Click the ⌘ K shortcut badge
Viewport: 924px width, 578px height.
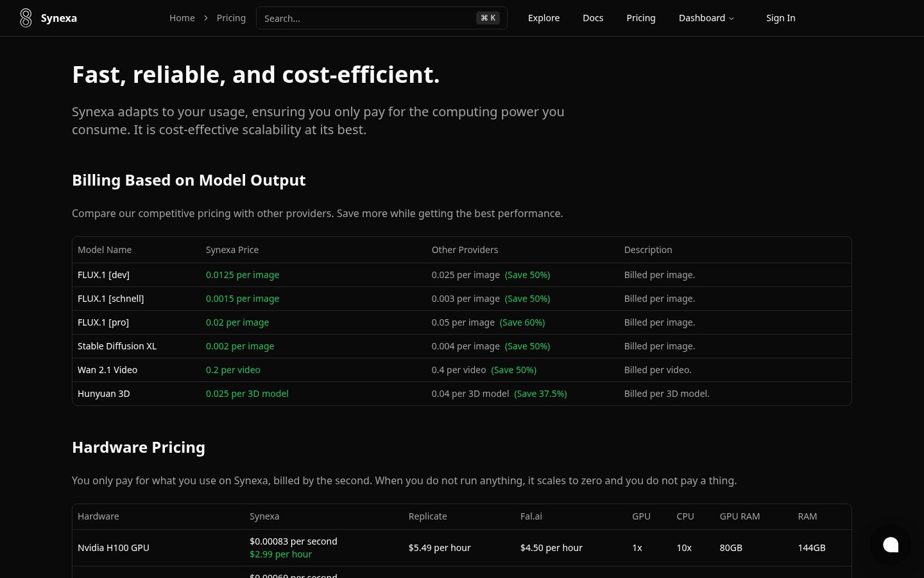(x=488, y=18)
